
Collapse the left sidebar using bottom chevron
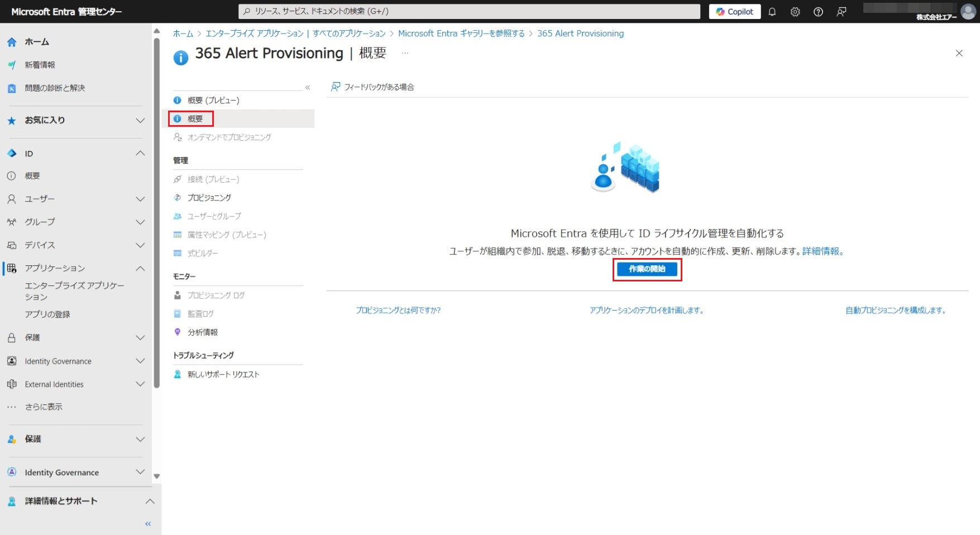148,524
